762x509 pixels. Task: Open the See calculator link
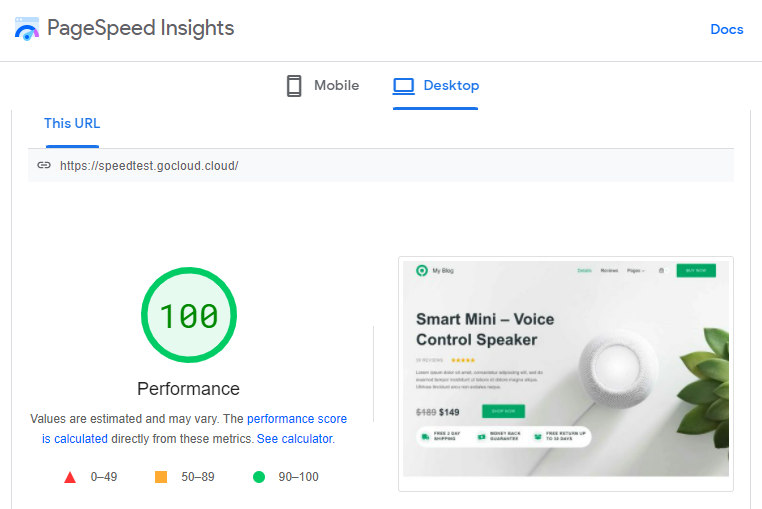coord(295,439)
